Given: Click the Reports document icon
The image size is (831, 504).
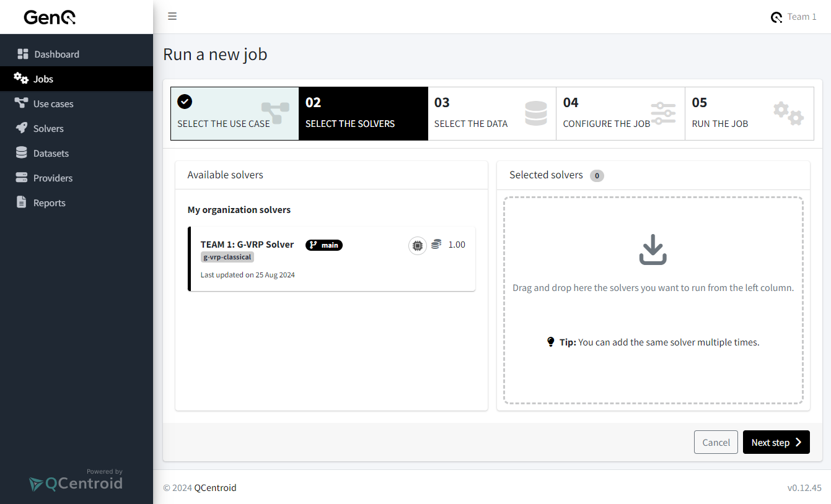Looking at the screenshot, I should click(22, 202).
